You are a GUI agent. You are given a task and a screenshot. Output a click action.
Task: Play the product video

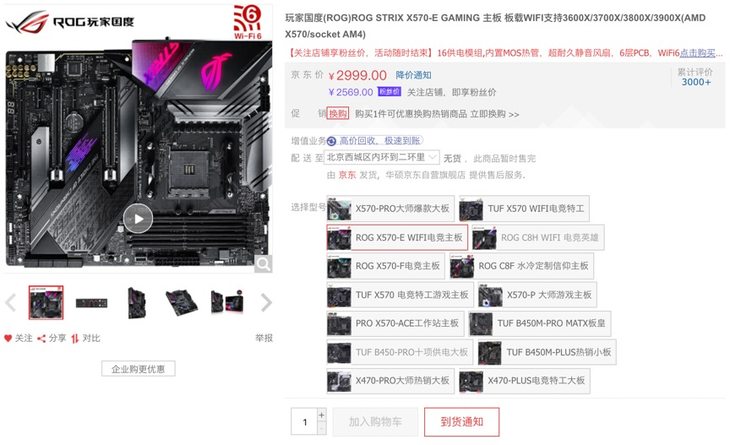click(138, 218)
